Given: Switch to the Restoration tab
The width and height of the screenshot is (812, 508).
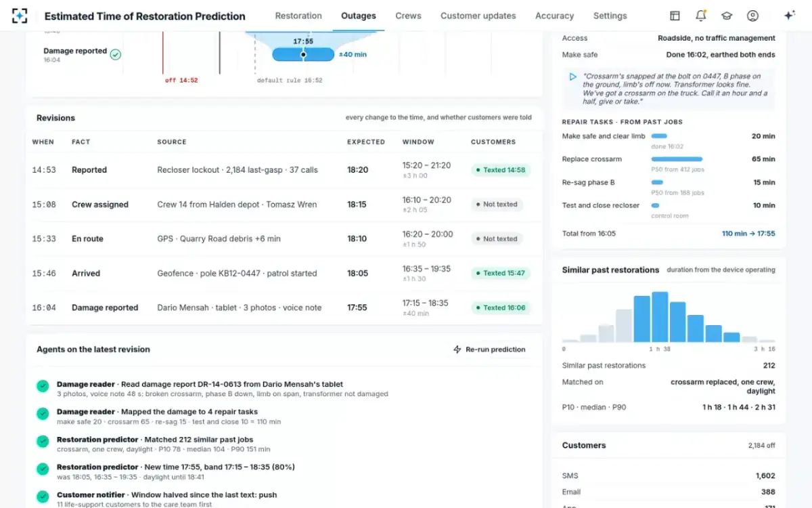Looking at the screenshot, I should (298, 16).
